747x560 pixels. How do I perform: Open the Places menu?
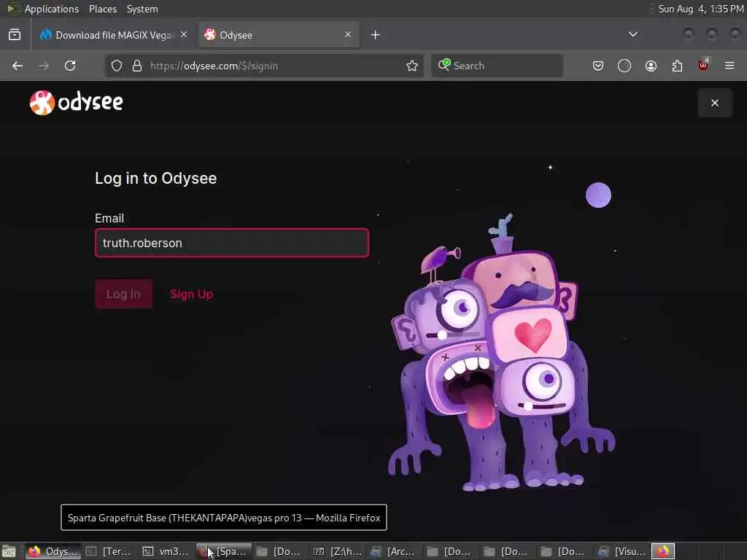pos(103,9)
